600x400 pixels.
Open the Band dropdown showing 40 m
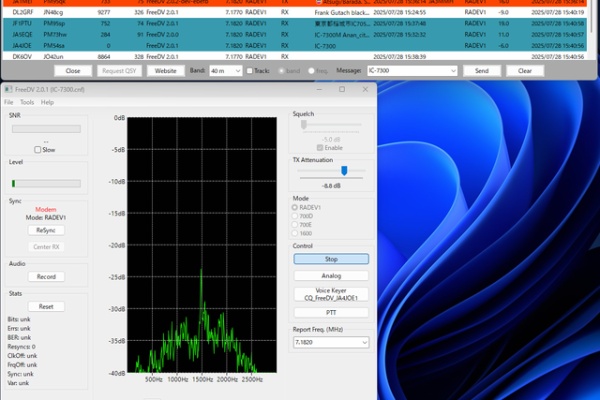[x=226, y=71]
